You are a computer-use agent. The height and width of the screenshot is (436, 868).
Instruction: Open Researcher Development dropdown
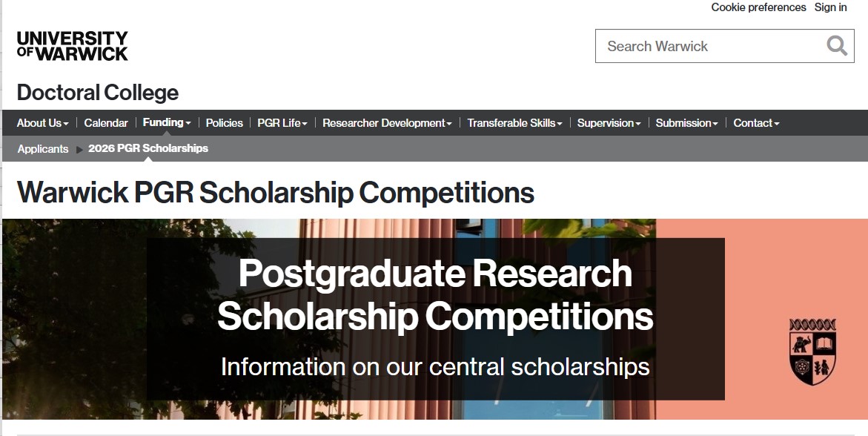tap(387, 123)
